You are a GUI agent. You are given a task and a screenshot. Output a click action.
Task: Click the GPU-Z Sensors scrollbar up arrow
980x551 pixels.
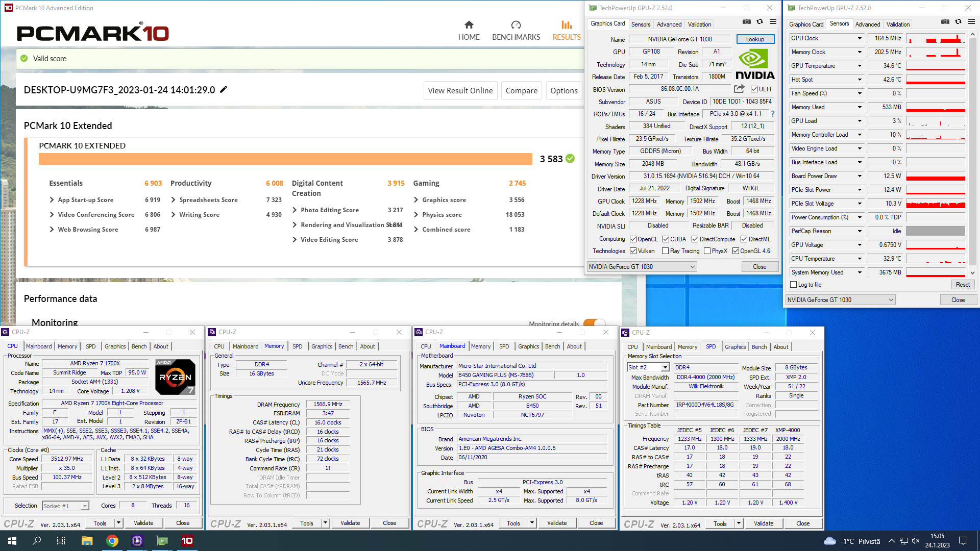tap(972, 34)
